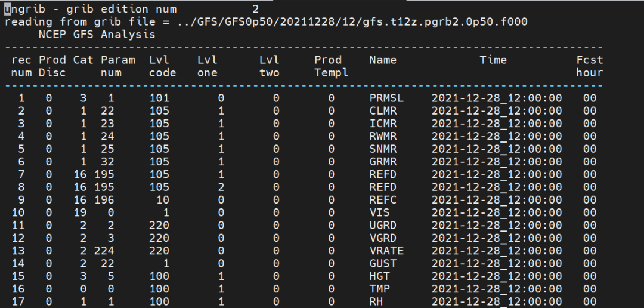
Task: Click the TMP name in record 16
Action: [x=379, y=288]
